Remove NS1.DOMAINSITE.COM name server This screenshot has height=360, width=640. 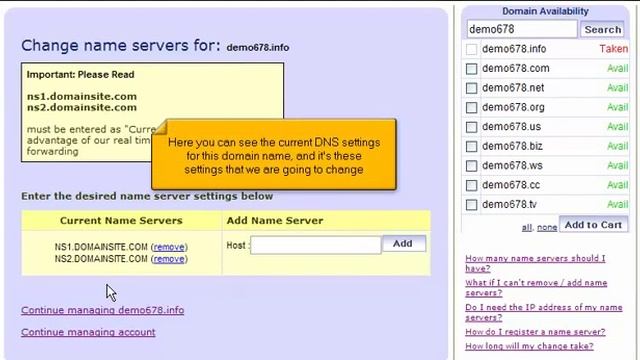169,247
